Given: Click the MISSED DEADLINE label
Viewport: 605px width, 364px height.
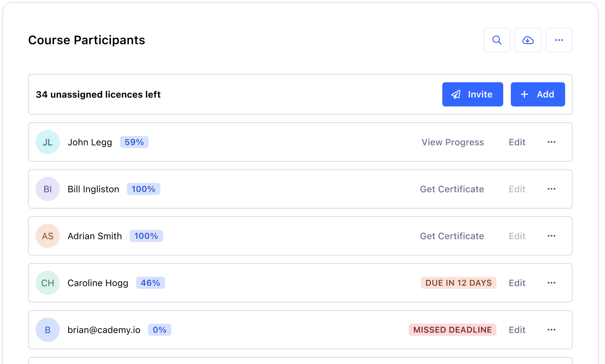Looking at the screenshot, I should [453, 330].
